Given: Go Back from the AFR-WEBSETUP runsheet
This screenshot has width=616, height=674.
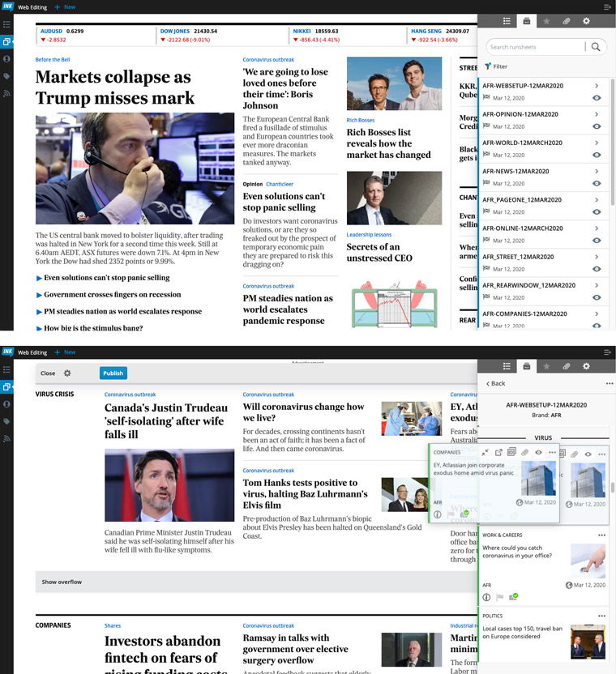Looking at the screenshot, I should click(x=495, y=383).
